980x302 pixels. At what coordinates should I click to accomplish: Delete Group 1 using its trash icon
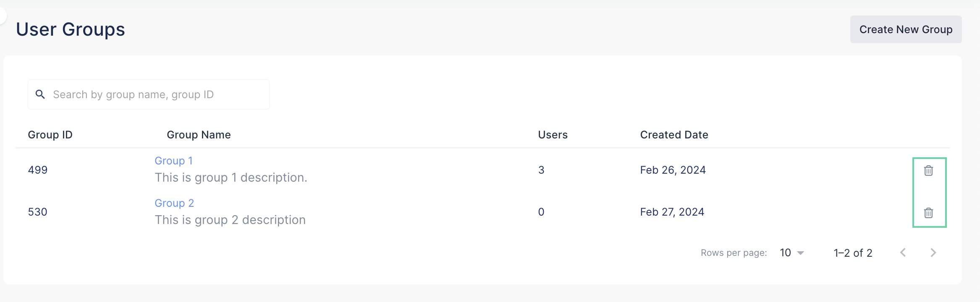[928, 171]
